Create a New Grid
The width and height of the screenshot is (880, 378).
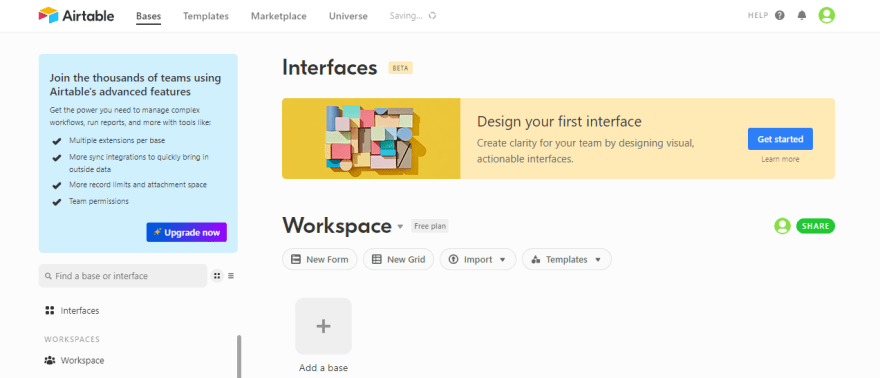click(x=398, y=259)
